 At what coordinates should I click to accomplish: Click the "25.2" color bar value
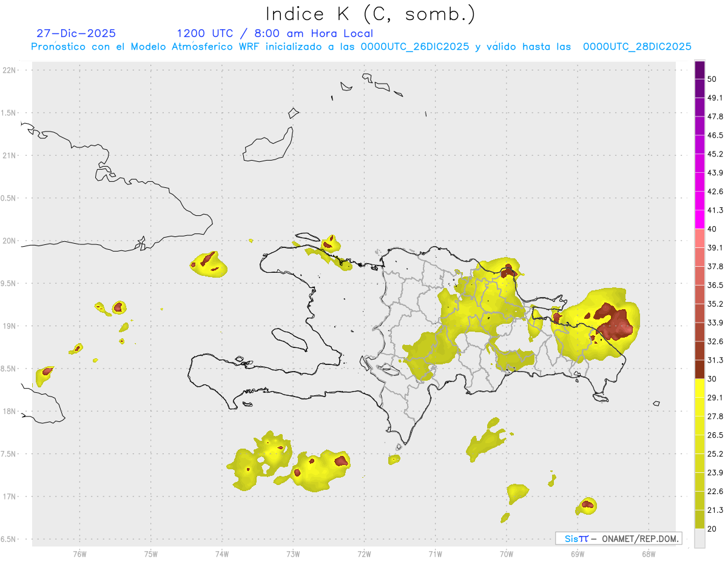[x=715, y=454]
